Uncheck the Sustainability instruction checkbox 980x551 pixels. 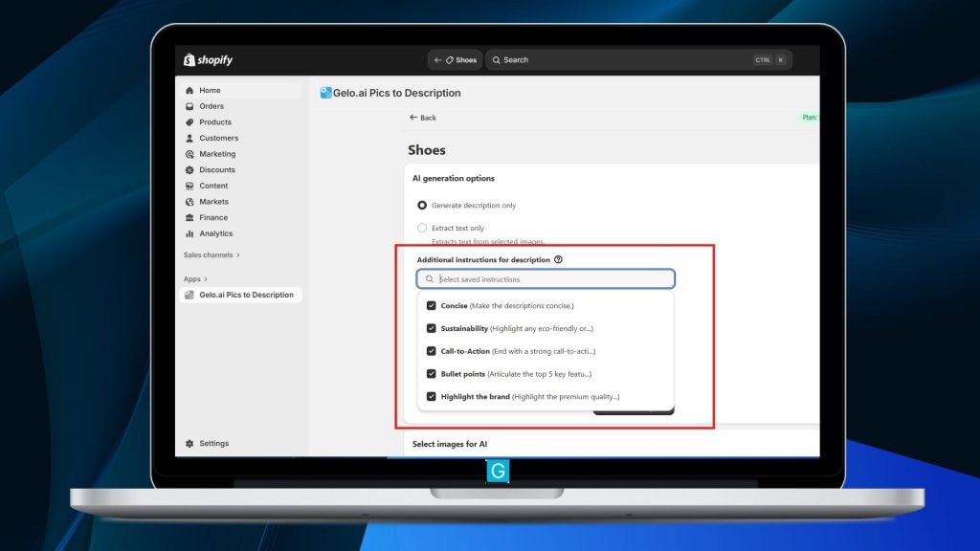pyautogui.click(x=432, y=328)
